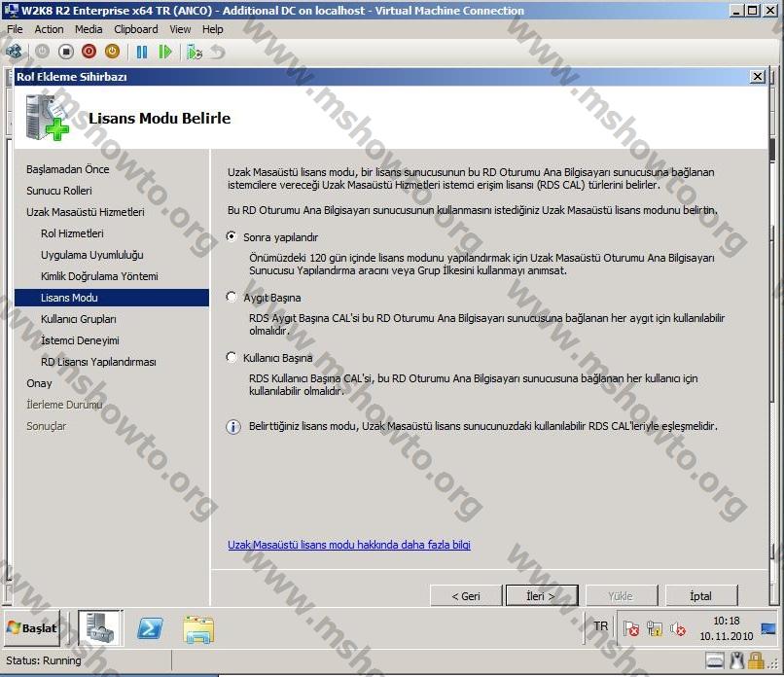This screenshot has width=784, height=677.
Task: Take a snapshot of the virtual machine
Action: (x=195, y=52)
